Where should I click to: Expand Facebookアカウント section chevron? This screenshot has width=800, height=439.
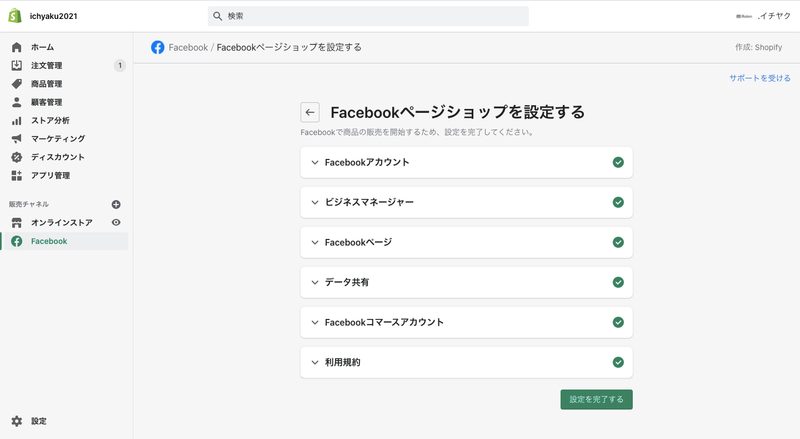pyautogui.click(x=315, y=162)
